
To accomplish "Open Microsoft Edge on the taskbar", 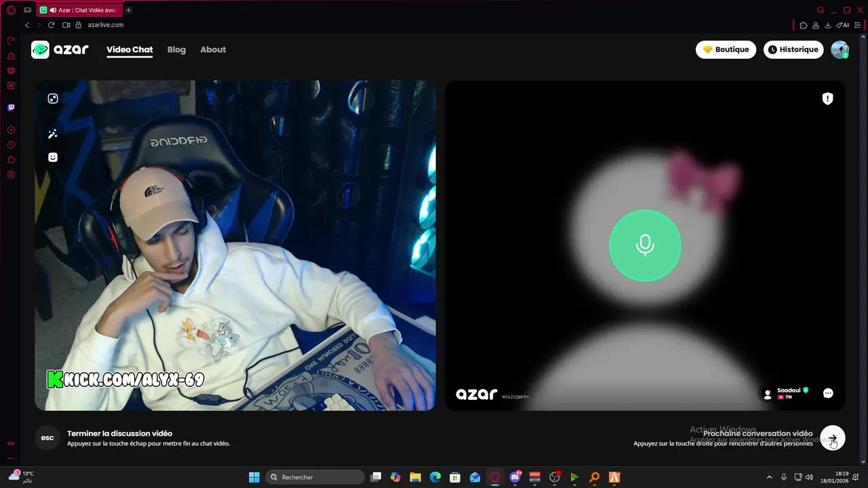I will point(435,477).
